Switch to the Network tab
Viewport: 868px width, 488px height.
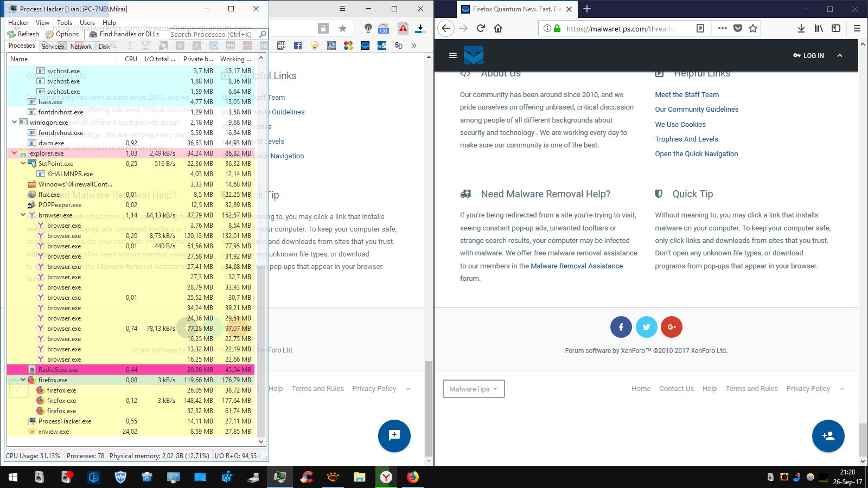(81, 47)
